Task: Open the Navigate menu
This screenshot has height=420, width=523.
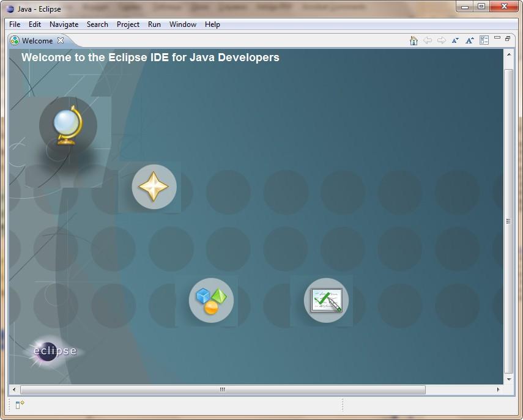Action: tap(64, 24)
